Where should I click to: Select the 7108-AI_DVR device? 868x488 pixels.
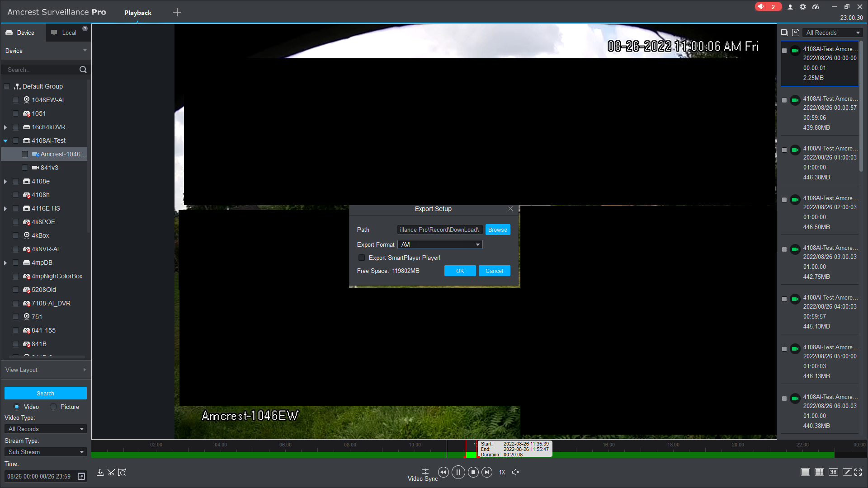pyautogui.click(x=51, y=303)
